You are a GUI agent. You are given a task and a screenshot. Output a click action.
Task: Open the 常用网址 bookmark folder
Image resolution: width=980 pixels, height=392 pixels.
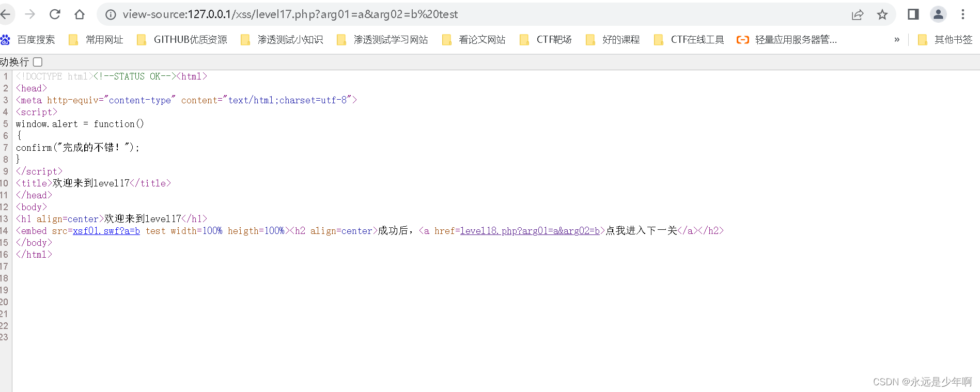96,40
